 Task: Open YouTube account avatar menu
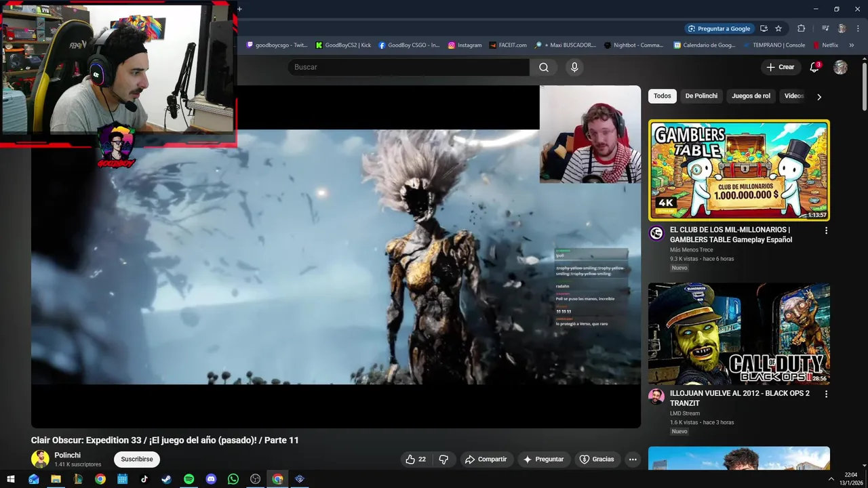[x=840, y=67]
